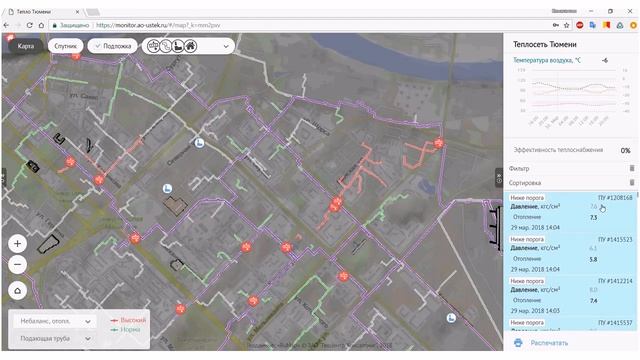Click the translate extension icon

click(x=593, y=25)
